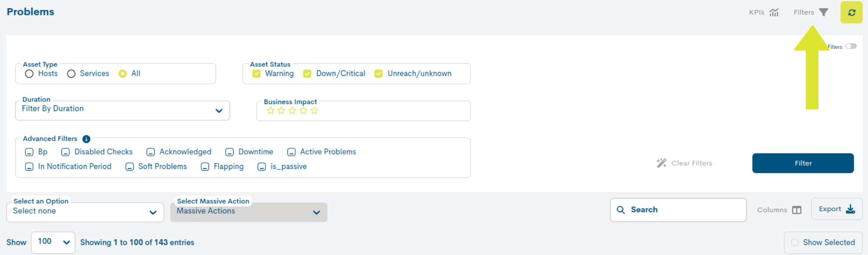Click the Clear Filters magic wand icon
The width and height of the screenshot is (868, 255).
[x=661, y=163]
